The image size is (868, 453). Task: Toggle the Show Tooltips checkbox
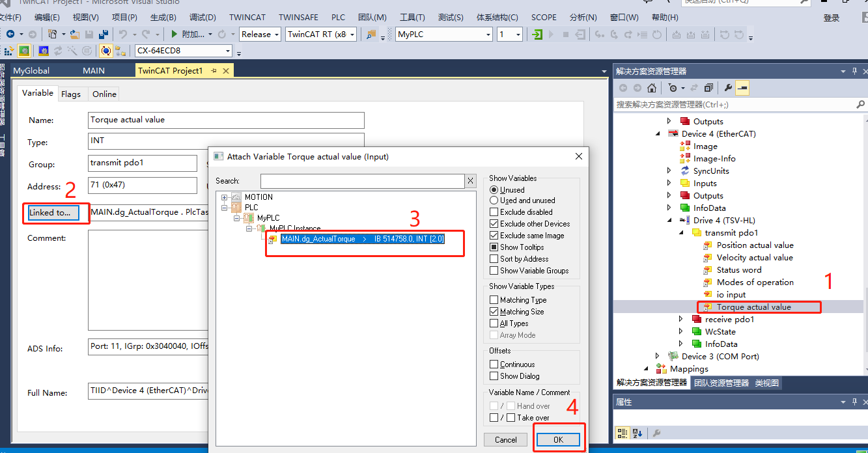click(494, 247)
